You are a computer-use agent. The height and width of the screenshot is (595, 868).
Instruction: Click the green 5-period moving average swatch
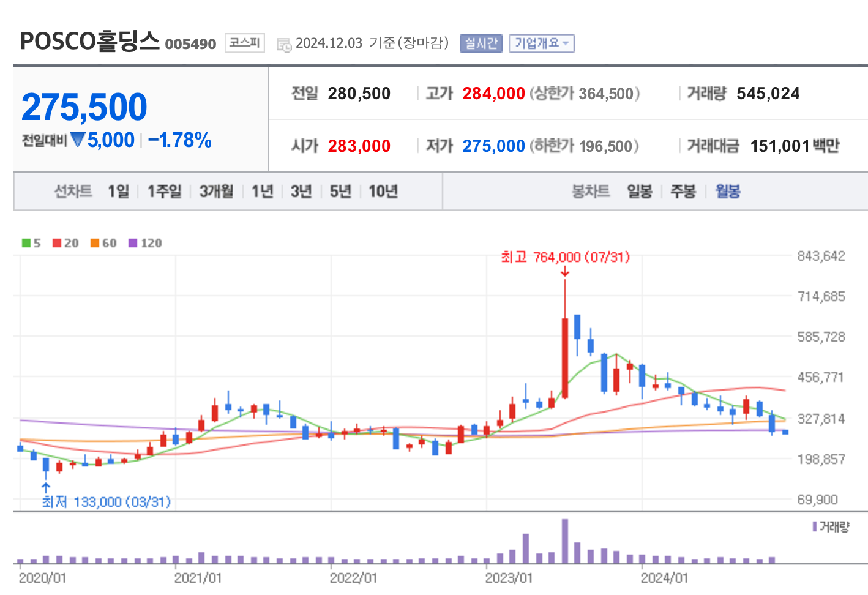tap(26, 243)
